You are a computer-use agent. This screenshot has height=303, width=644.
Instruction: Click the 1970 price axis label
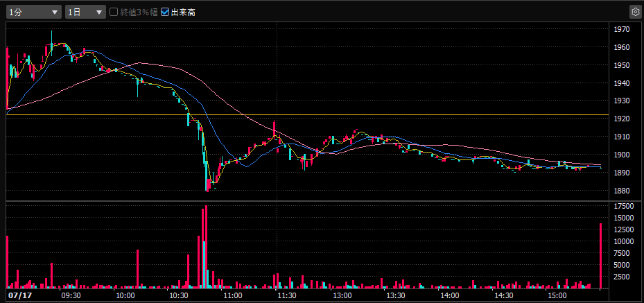point(621,29)
